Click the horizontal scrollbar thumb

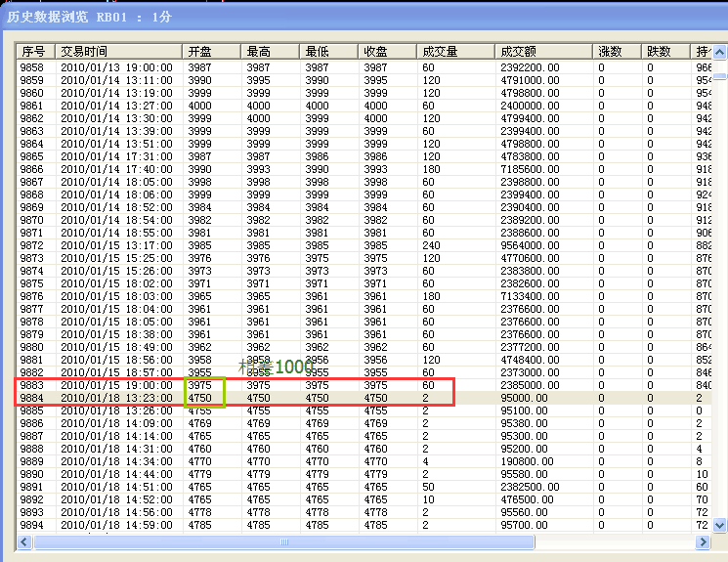pos(283,540)
